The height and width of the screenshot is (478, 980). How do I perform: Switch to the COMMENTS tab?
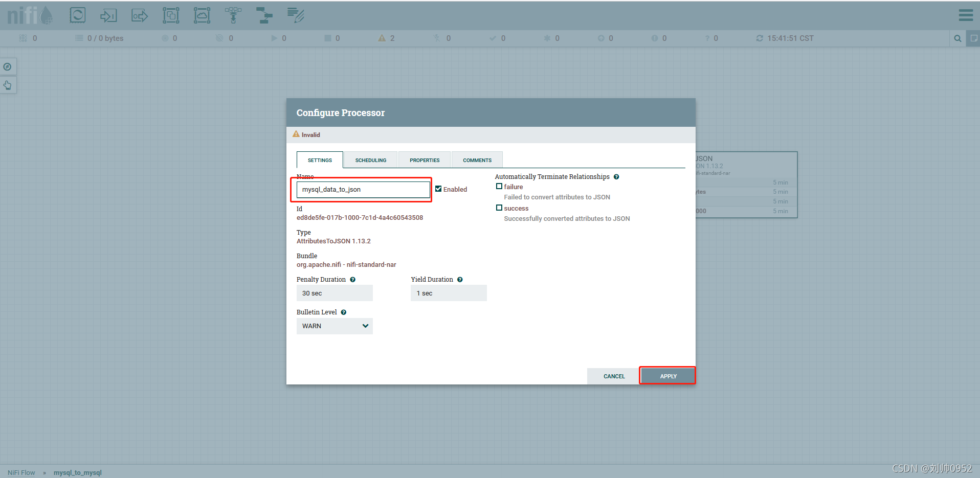(x=477, y=160)
